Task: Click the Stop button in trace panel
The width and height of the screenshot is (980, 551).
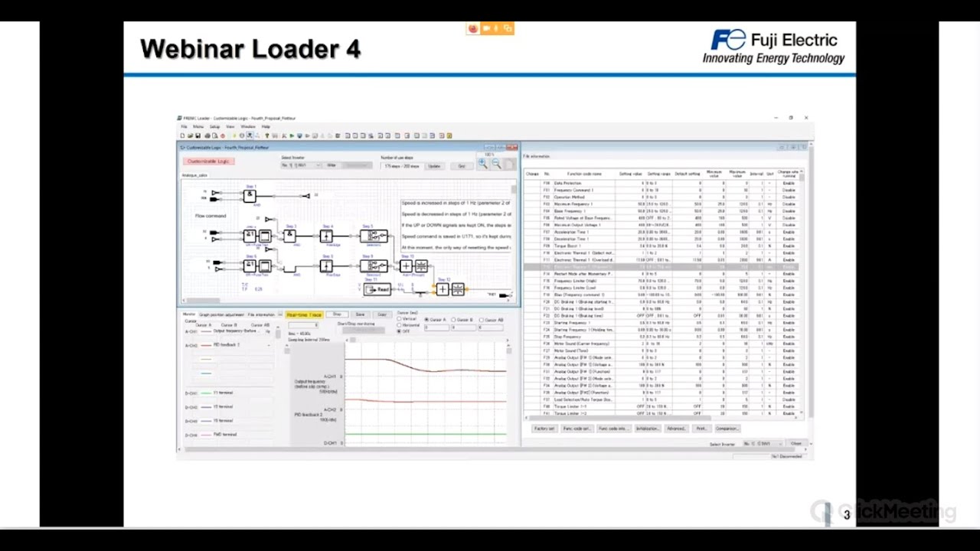Action: pyautogui.click(x=337, y=315)
